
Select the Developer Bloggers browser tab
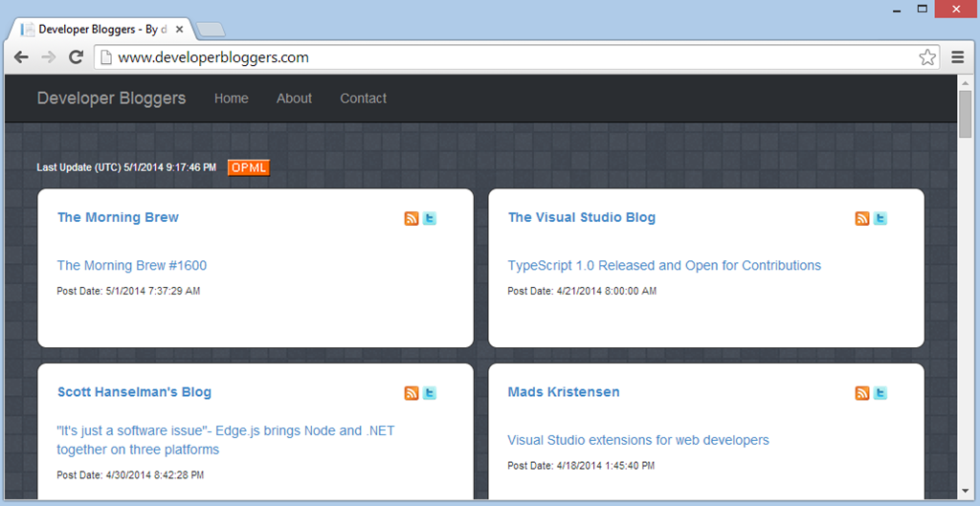coord(100,30)
